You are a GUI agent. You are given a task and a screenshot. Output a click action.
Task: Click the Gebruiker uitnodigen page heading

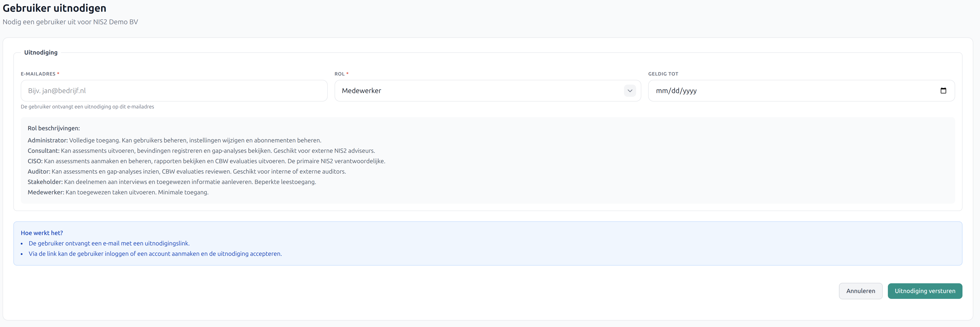[x=55, y=8]
